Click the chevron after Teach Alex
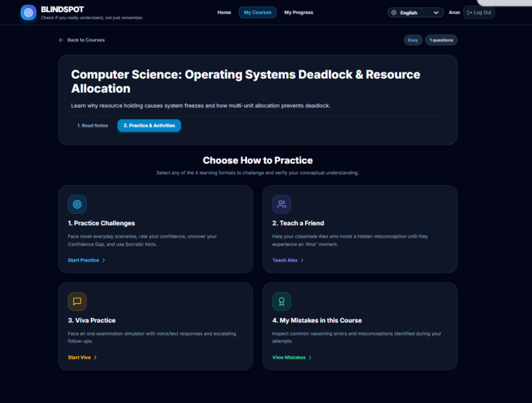Viewport: 532px width, 403px height. [302, 260]
